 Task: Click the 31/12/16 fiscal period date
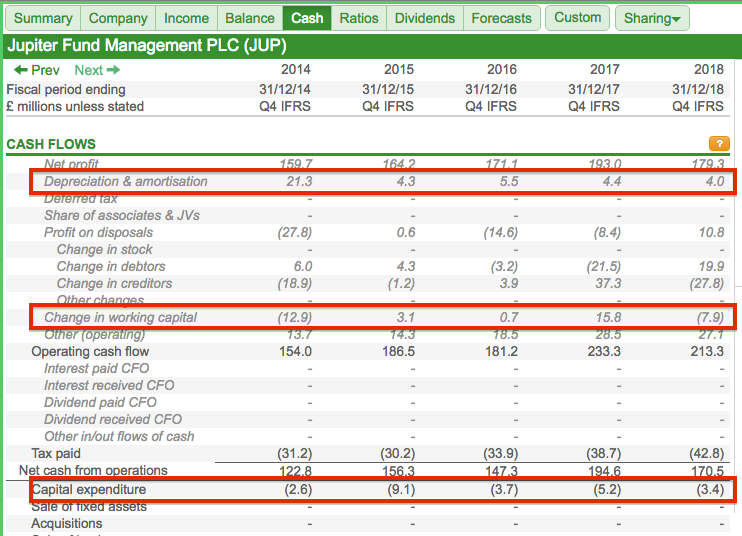pyautogui.click(x=491, y=89)
